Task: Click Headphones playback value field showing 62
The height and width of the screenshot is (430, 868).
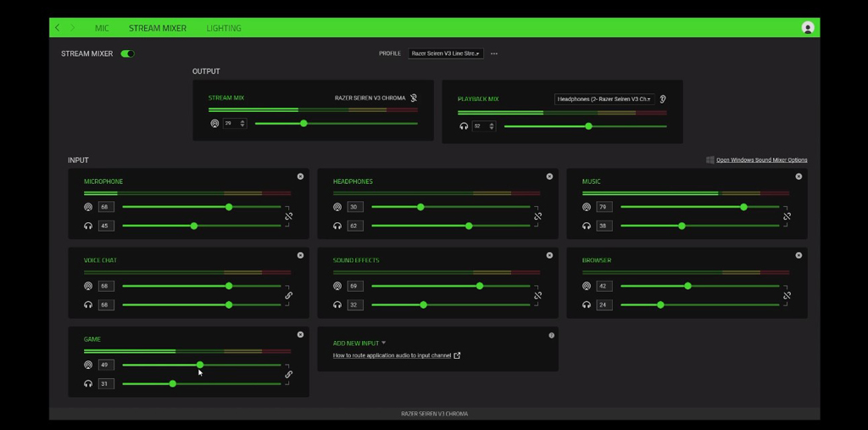Action: point(355,226)
